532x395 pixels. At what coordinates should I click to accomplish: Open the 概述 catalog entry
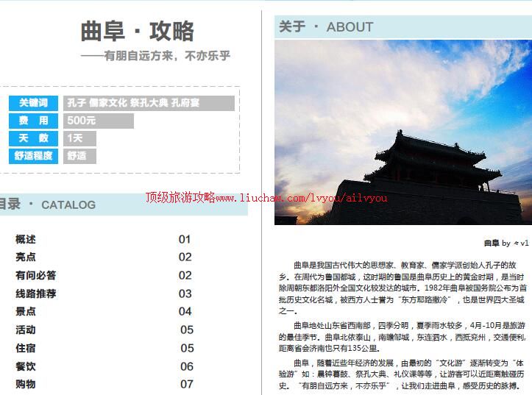[x=26, y=239]
